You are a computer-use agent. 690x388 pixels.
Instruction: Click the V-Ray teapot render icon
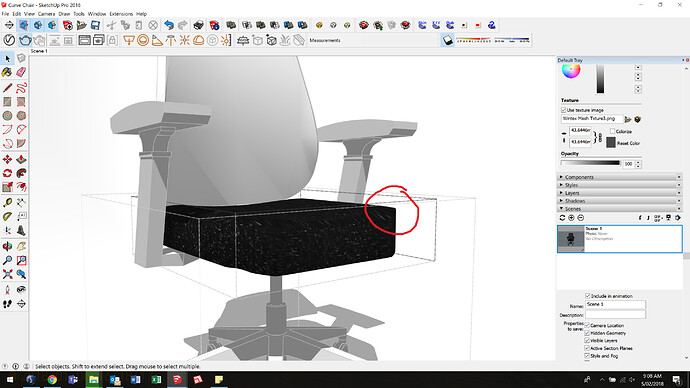coord(25,40)
